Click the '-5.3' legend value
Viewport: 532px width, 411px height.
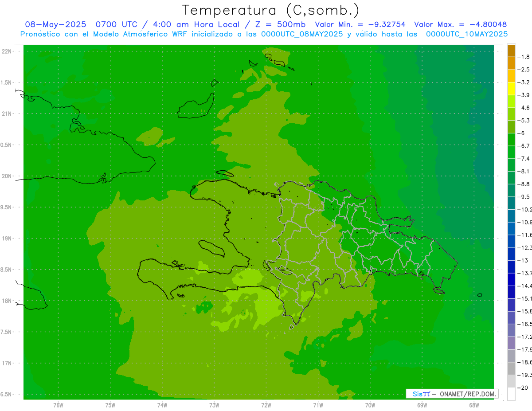click(524, 121)
